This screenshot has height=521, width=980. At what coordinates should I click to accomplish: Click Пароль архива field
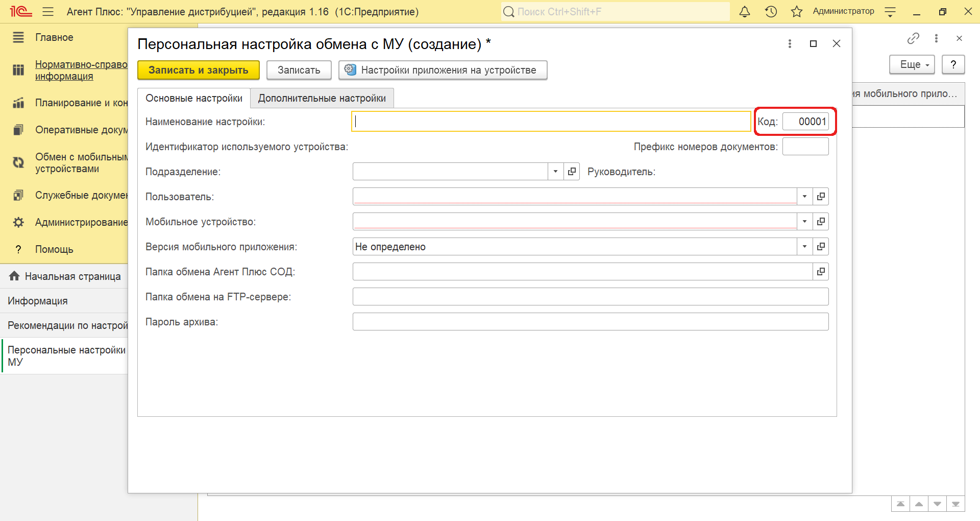pyautogui.click(x=591, y=322)
